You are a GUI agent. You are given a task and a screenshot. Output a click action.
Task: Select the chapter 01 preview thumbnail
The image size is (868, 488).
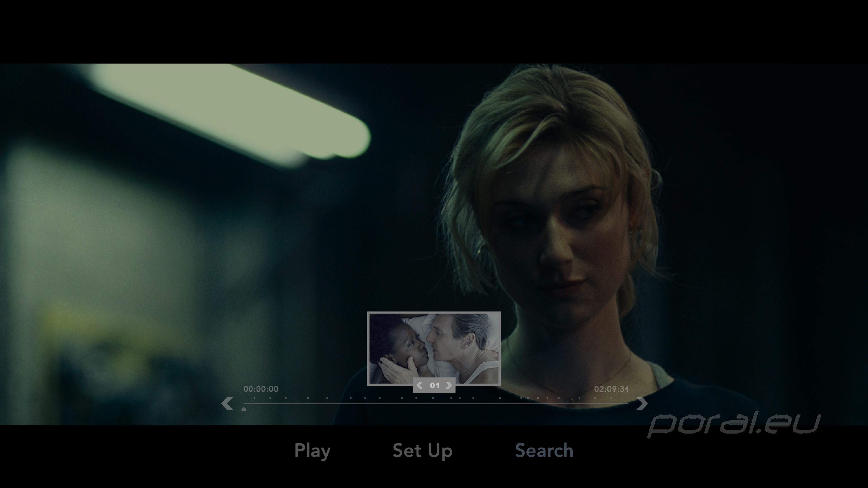coord(434,349)
